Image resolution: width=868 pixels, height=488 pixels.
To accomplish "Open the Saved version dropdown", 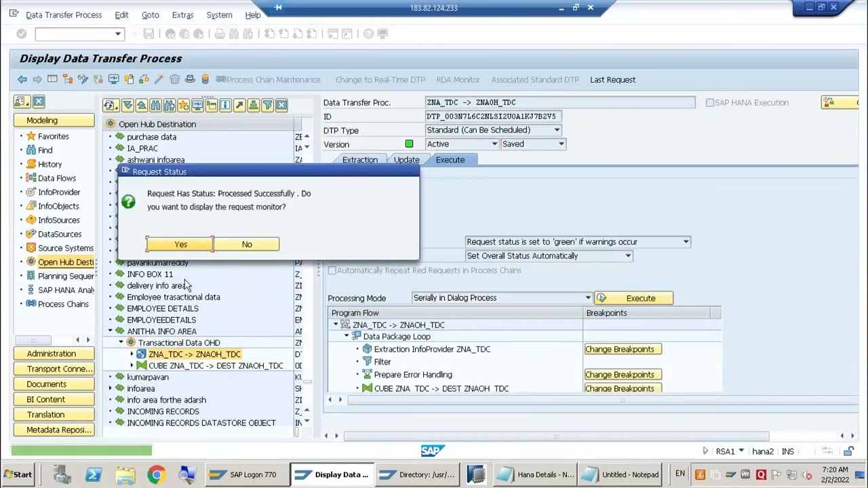I will (561, 144).
